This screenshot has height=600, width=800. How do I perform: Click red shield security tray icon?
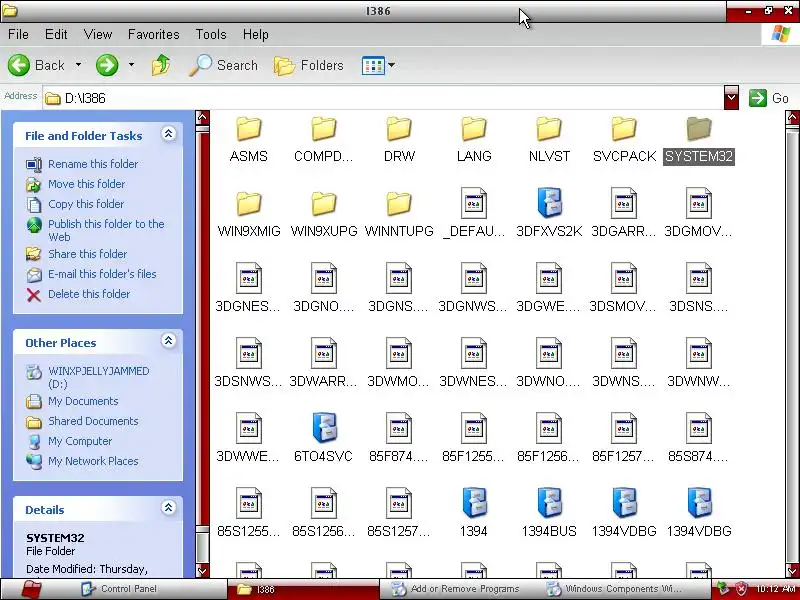[x=741, y=589]
